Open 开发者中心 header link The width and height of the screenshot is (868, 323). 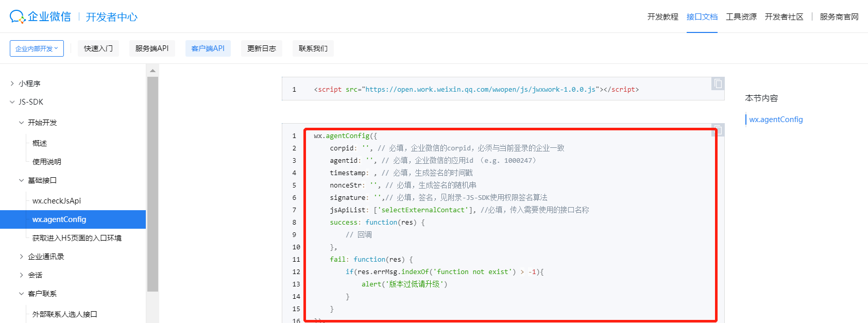coord(112,17)
